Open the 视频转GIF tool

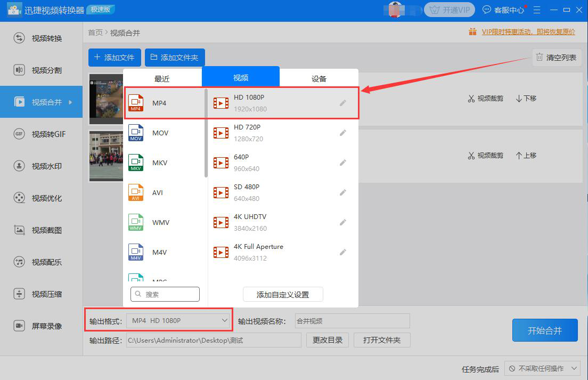(41, 134)
